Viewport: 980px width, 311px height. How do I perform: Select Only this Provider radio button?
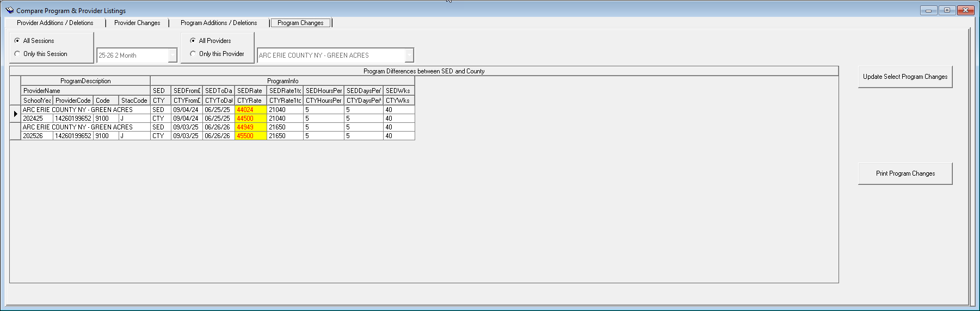click(193, 54)
